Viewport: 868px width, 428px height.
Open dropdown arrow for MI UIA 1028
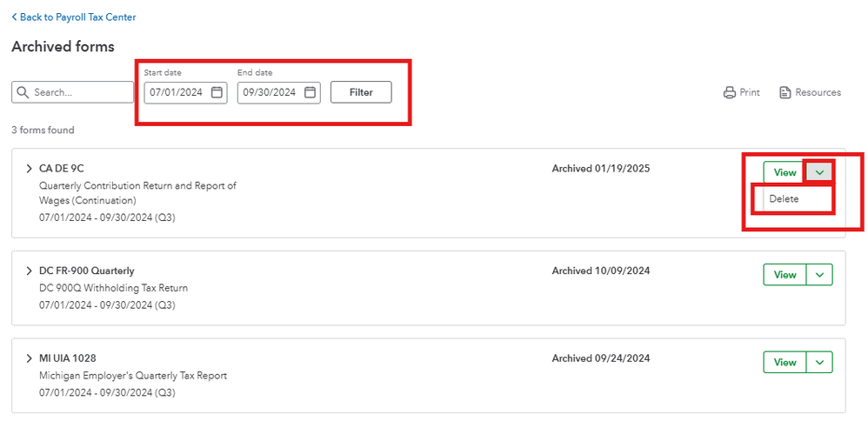pos(819,362)
